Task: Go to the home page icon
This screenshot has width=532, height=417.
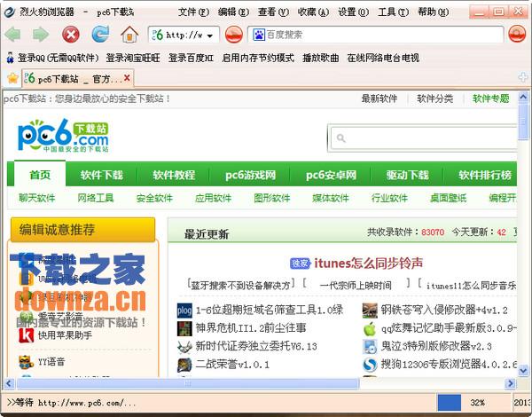Action: [129, 35]
